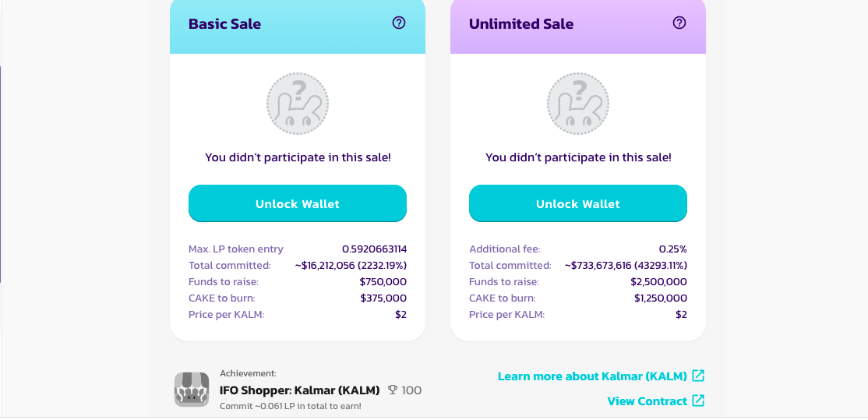Unlock Wallet in the Unlimited Sale card
This screenshot has height=420, width=868.
pyautogui.click(x=578, y=203)
